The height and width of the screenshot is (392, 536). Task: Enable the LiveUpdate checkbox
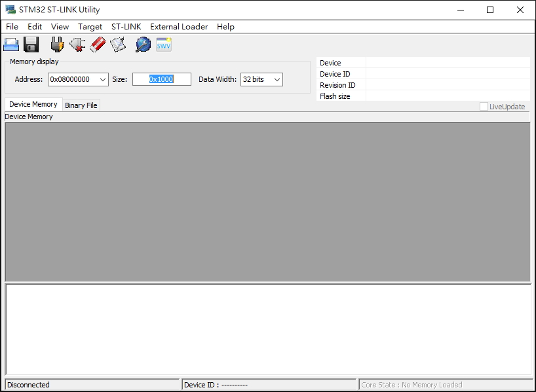484,107
